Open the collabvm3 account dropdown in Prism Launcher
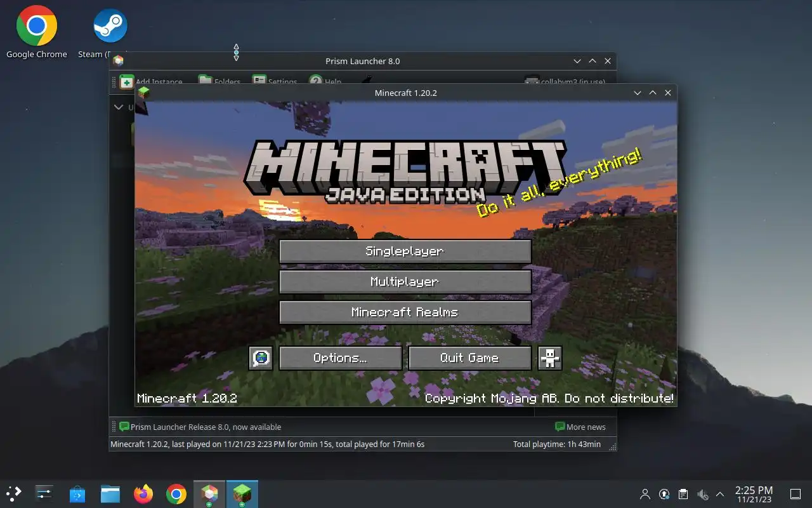 click(x=565, y=81)
